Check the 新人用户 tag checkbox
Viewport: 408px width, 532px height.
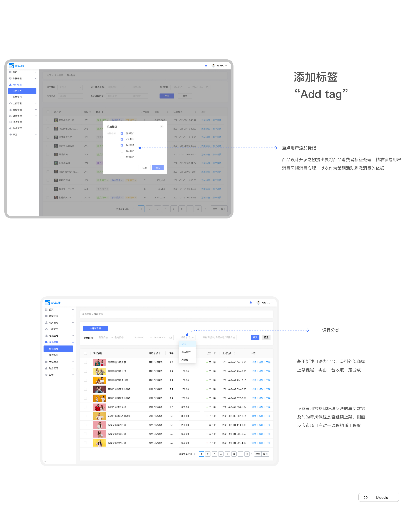(122, 151)
